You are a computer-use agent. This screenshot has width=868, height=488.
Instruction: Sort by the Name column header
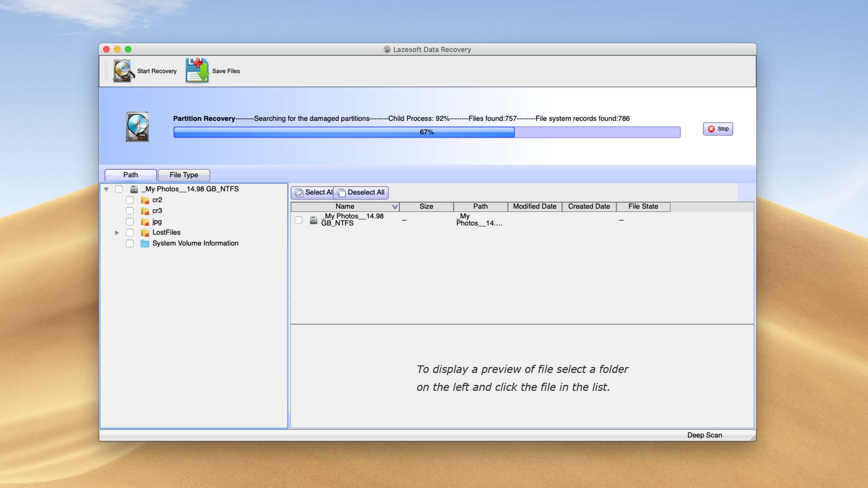pyautogui.click(x=345, y=206)
